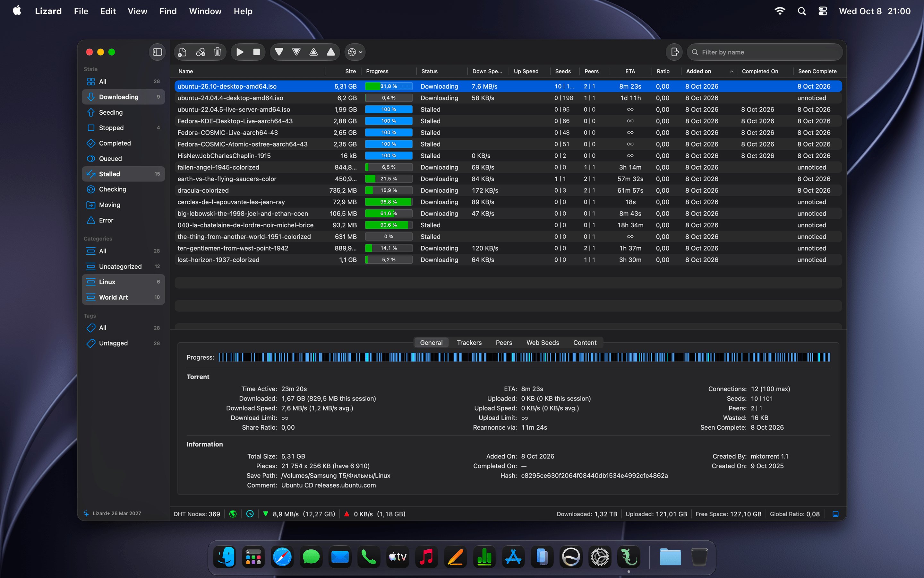The height and width of the screenshot is (578, 924).
Task: Select the Stopped state filter
Action: [123, 128]
